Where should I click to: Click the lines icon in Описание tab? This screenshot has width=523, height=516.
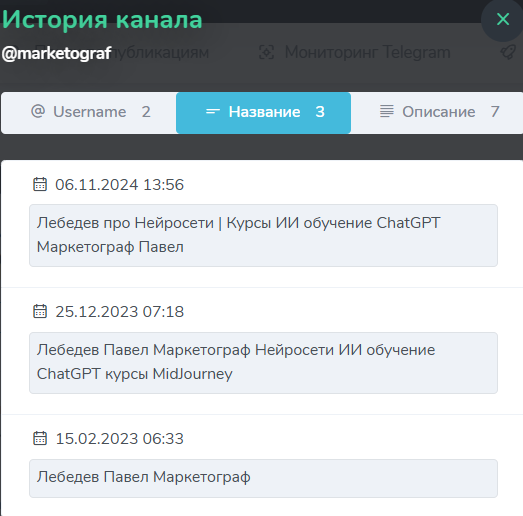point(387,111)
